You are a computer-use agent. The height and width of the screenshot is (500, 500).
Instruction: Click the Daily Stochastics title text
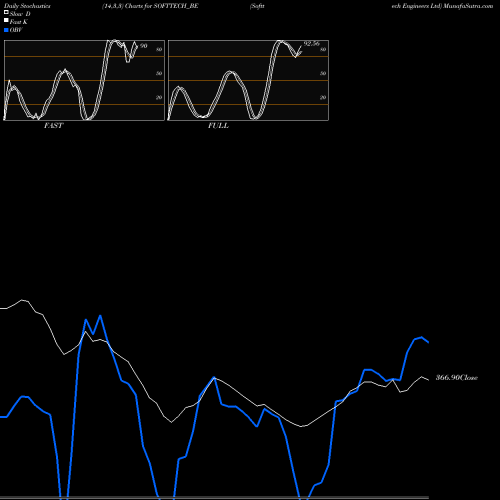click(x=27, y=6)
